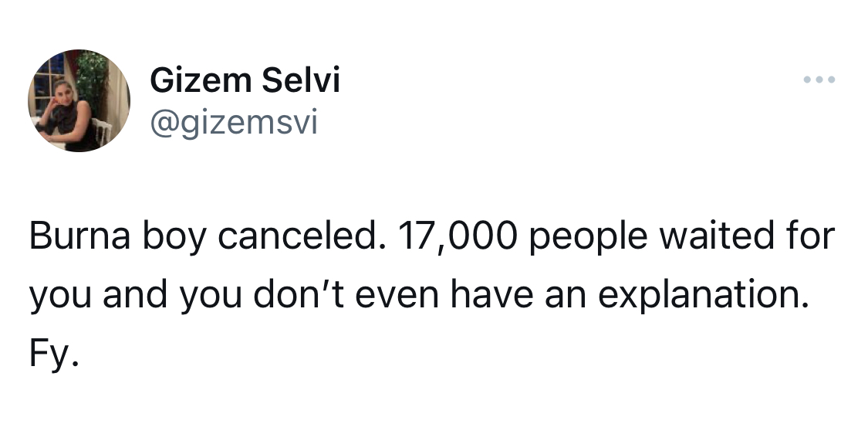Screen dimensions: 868x424
Task: Click the display name Gizem Selvi
Action: pos(245,80)
